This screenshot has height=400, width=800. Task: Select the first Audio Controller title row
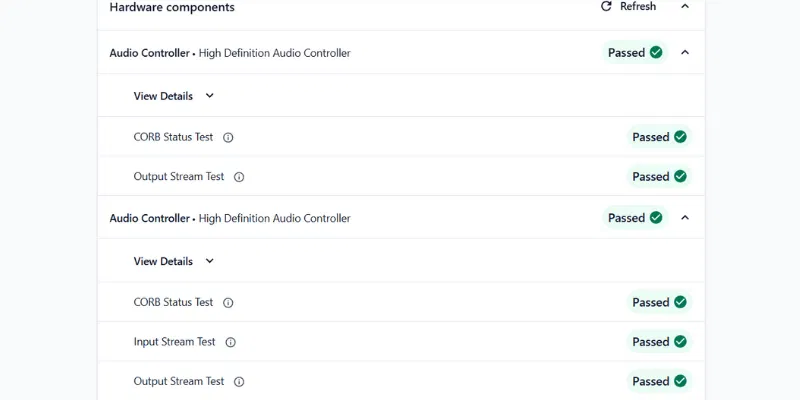[230, 53]
